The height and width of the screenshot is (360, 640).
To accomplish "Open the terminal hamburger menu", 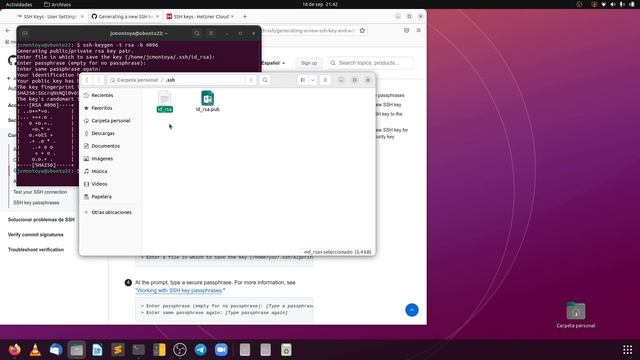I will (x=211, y=33).
